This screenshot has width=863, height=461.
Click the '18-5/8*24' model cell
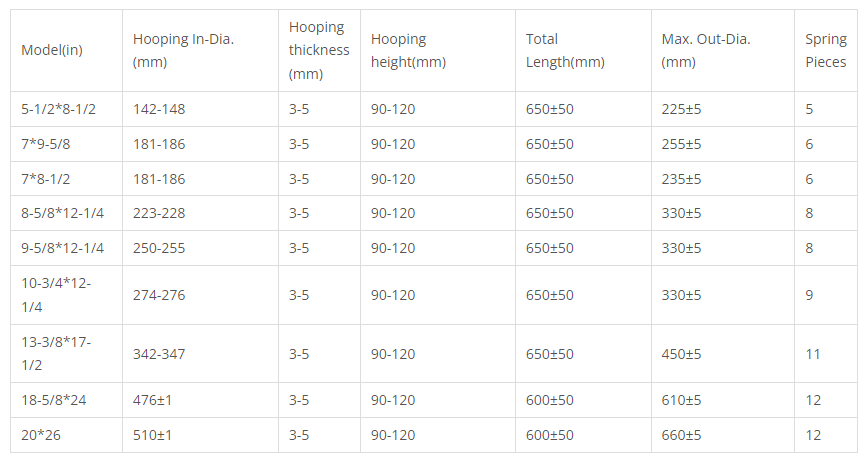(x=54, y=400)
